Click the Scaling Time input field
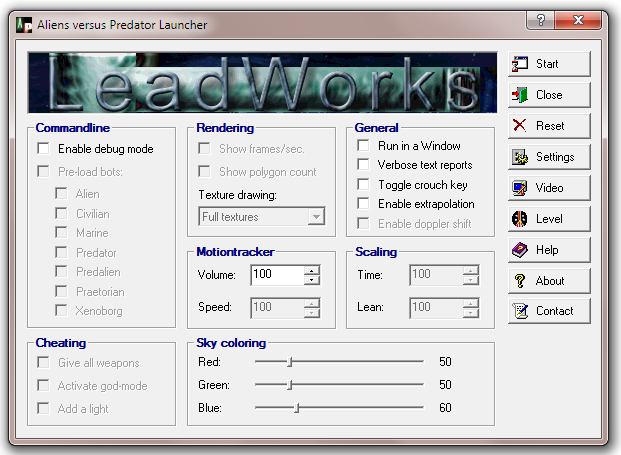Viewport: 621px width, 455px height. (x=436, y=275)
